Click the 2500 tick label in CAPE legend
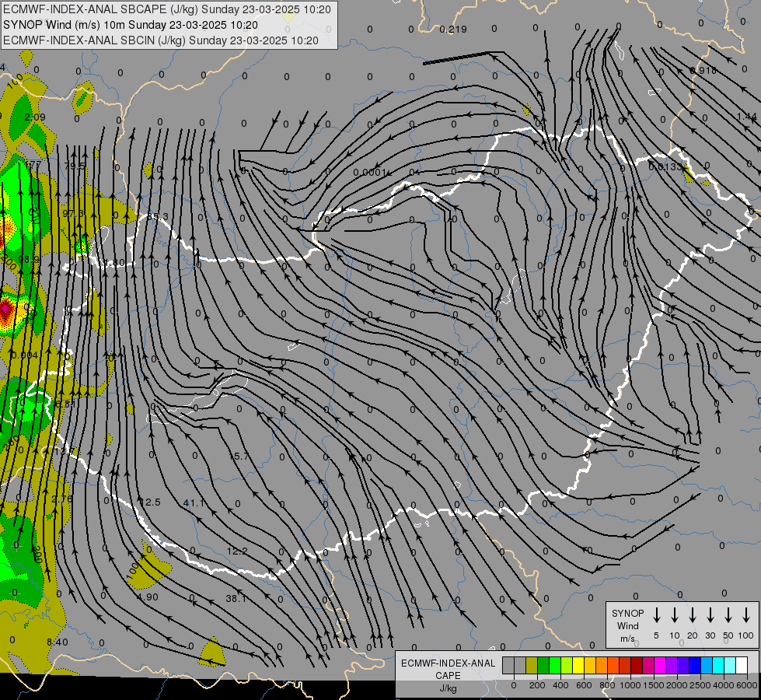Image resolution: width=761 pixels, height=700 pixels. [700, 685]
